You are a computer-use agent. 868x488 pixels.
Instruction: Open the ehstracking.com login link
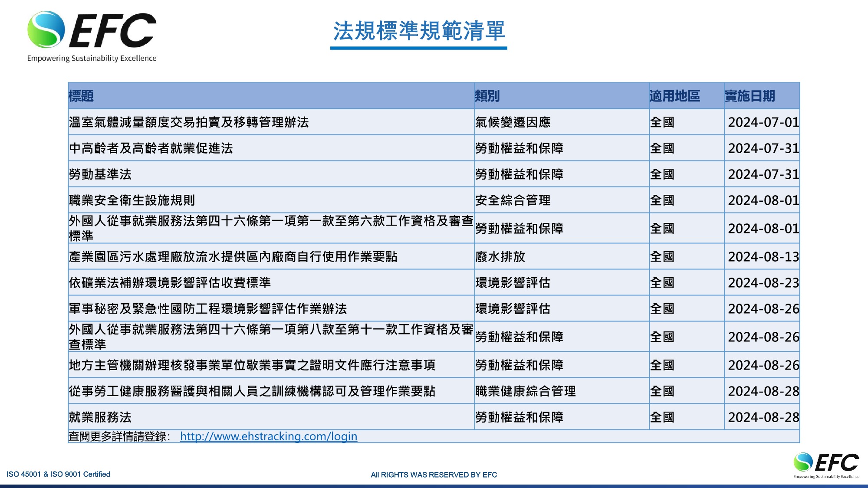tap(269, 436)
